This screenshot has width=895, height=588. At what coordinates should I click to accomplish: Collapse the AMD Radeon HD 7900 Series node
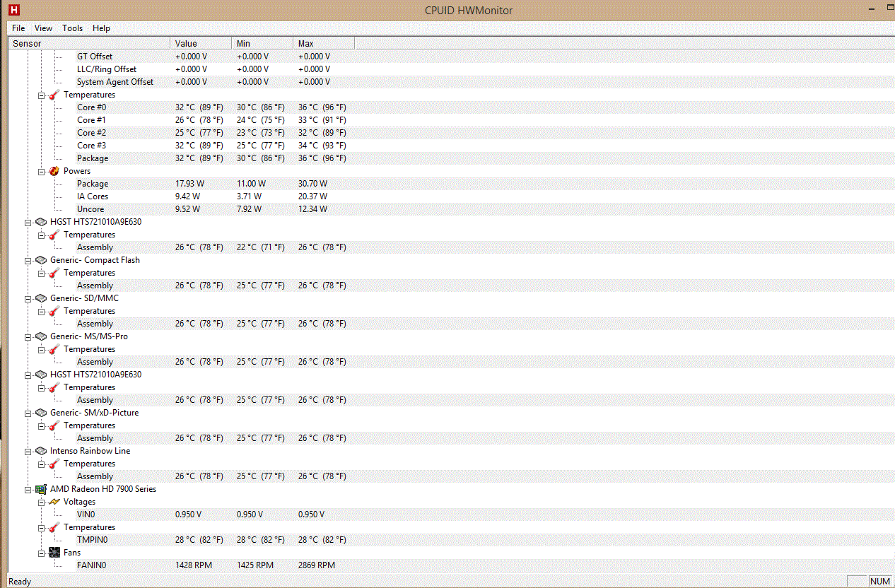click(28, 489)
